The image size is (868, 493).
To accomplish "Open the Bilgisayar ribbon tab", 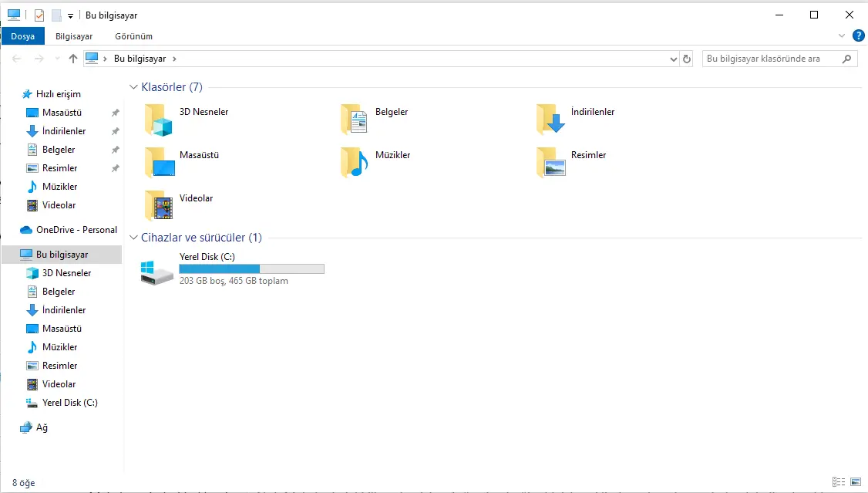I will [x=74, y=36].
